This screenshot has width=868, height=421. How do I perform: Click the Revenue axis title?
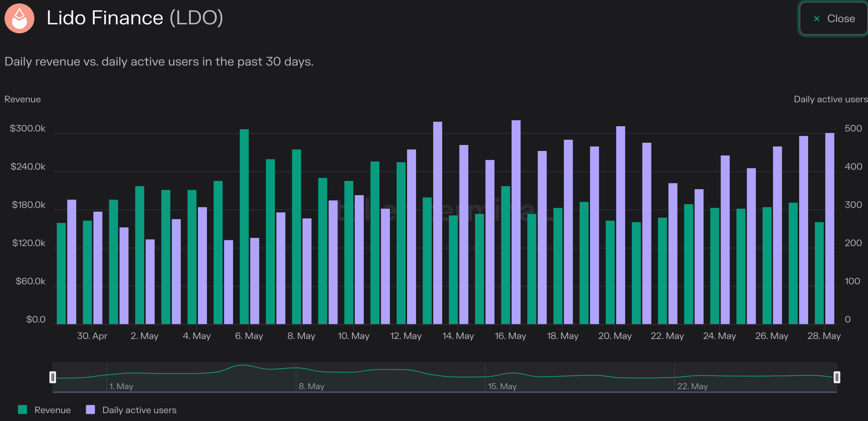pyautogui.click(x=22, y=99)
